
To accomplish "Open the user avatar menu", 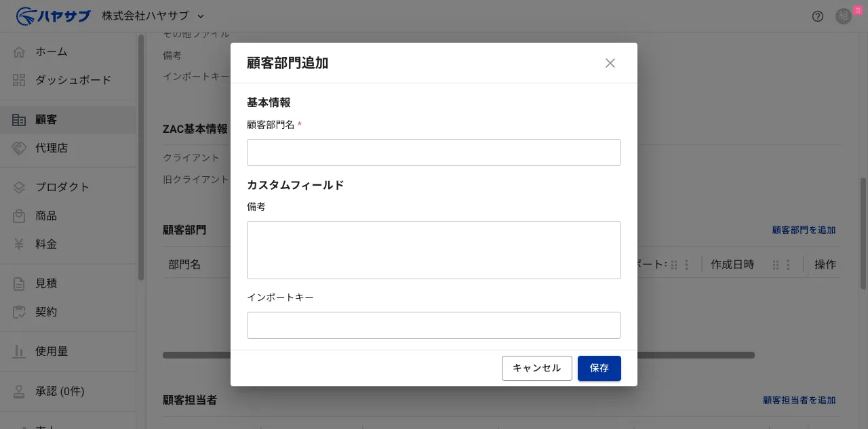I will (844, 16).
